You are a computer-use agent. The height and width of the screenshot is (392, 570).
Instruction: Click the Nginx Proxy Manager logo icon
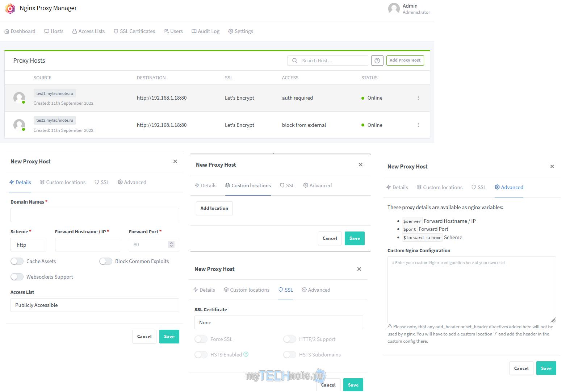pyautogui.click(x=10, y=8)
